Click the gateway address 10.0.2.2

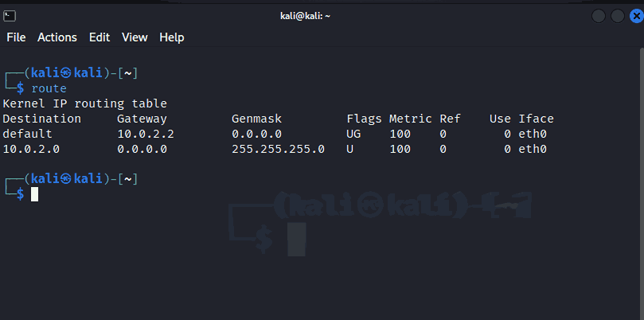(x=141, y=134)
